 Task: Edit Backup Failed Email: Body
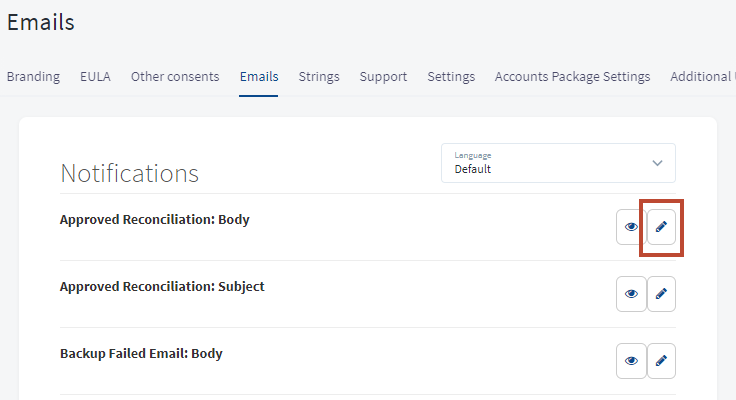tap(661, 361)
